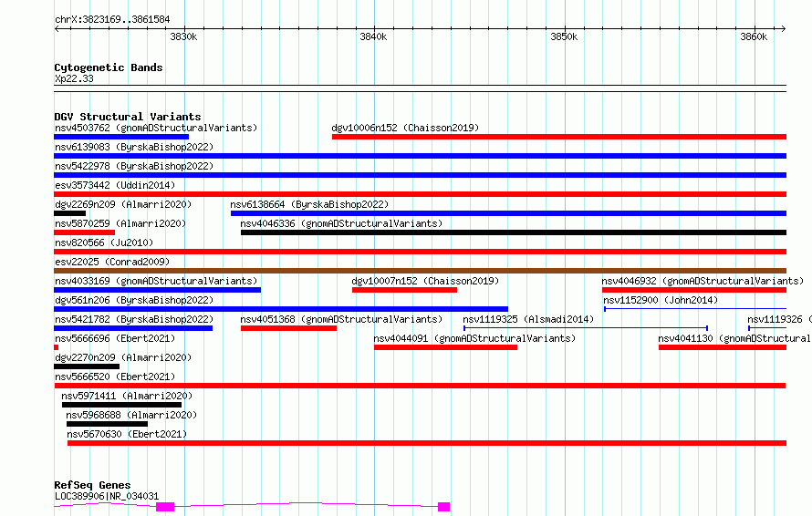Click the first magenta exon of LOC389906
Image resolution: width=812 pixels, height=516 pixels.
point(165,507)
